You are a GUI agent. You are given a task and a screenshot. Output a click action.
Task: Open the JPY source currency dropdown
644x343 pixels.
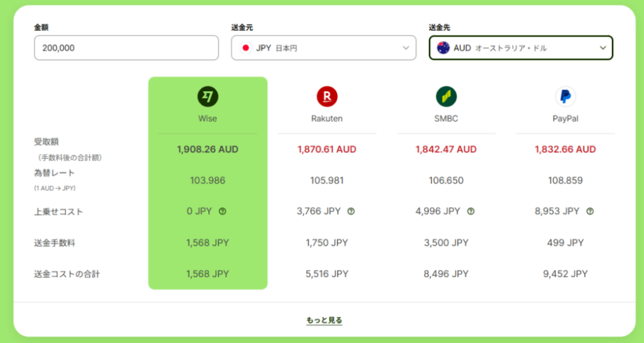point(323,48)
